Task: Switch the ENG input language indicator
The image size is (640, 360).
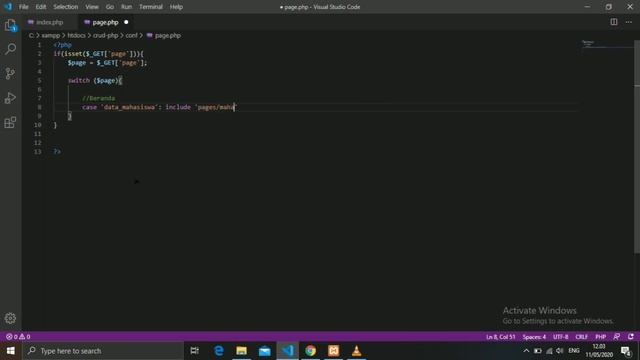Action: click(x=573, y=351)
